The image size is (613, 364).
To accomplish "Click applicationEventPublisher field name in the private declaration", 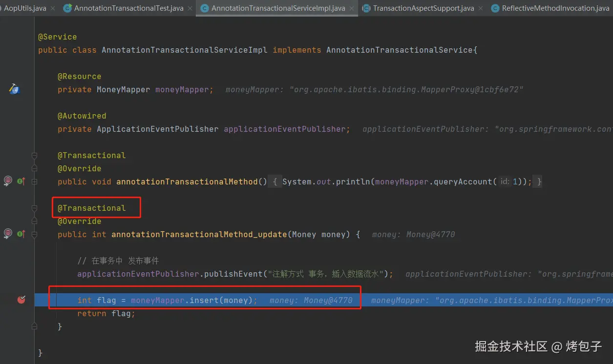I will click(x=285, y=129).
